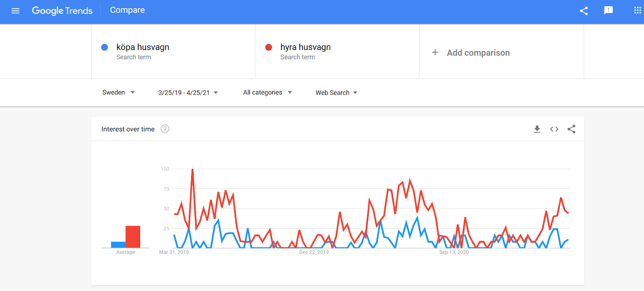Open the 3/25/19 - 4/25/21 date range dropdown

[188, 93]
